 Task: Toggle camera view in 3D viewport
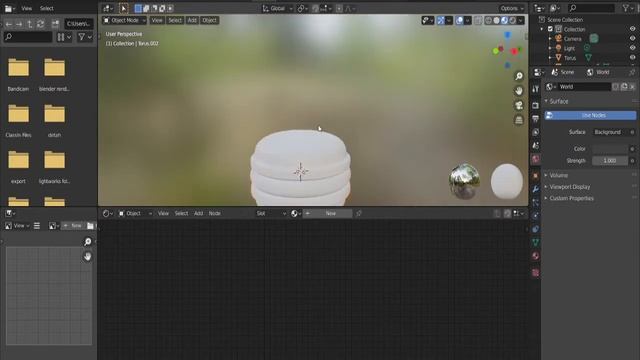(519, 105)
